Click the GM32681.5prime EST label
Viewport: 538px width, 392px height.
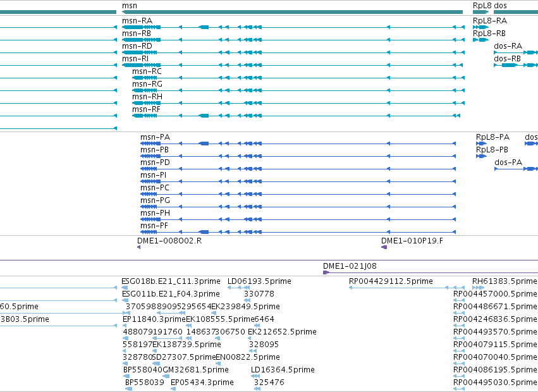[x=195, y=370]
